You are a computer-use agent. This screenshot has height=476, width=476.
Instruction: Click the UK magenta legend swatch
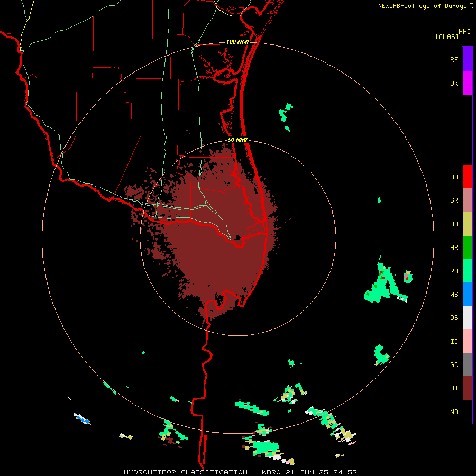[x=467, y=83]
